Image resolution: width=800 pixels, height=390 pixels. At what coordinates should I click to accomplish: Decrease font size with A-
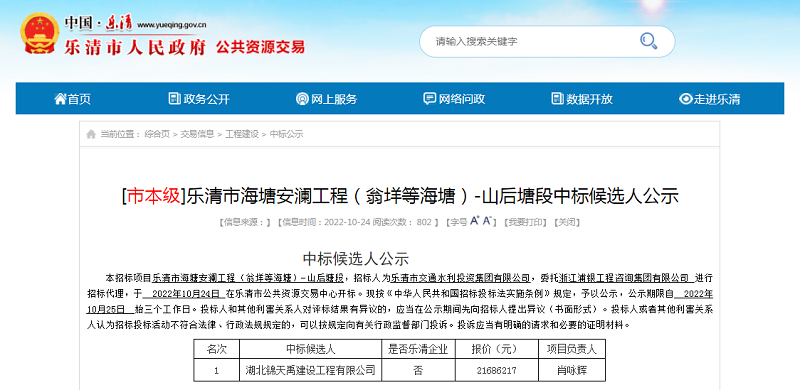[487, 221]
